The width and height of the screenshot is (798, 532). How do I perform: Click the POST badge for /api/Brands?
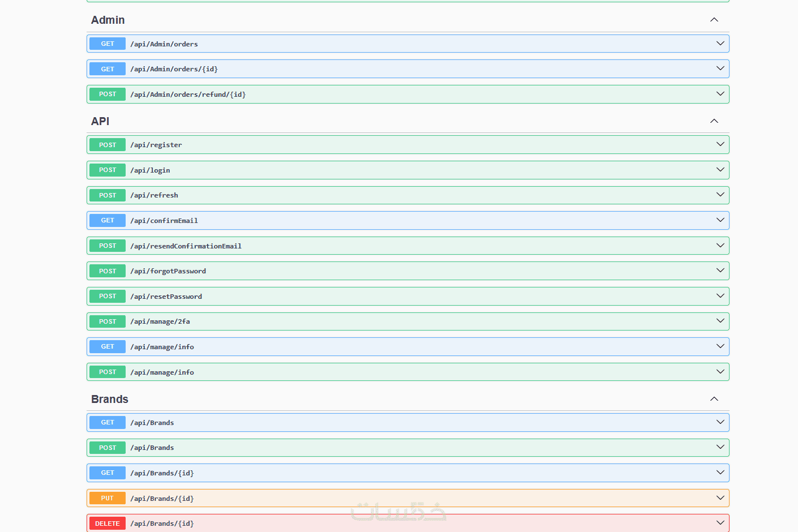point(108,448)
